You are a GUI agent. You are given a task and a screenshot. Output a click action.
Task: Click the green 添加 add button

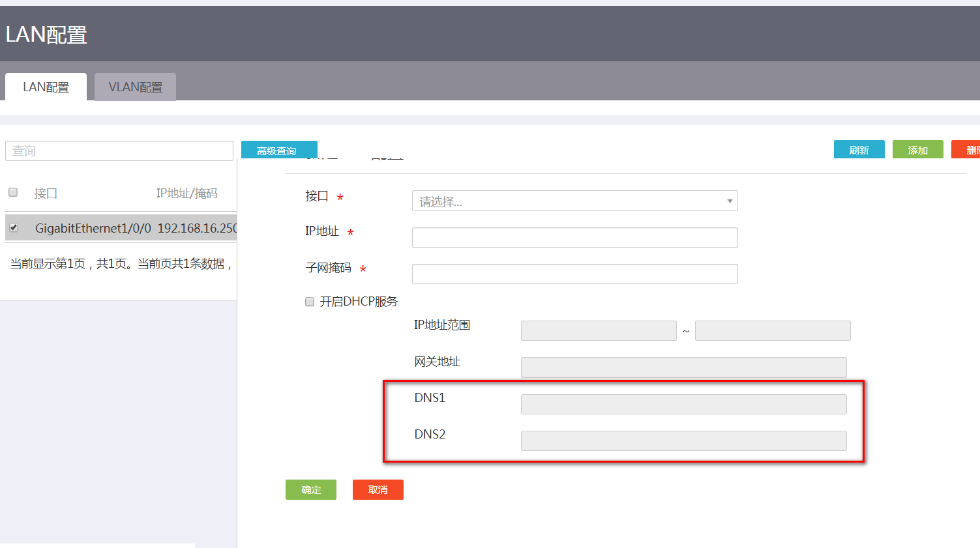click(918, 149)
